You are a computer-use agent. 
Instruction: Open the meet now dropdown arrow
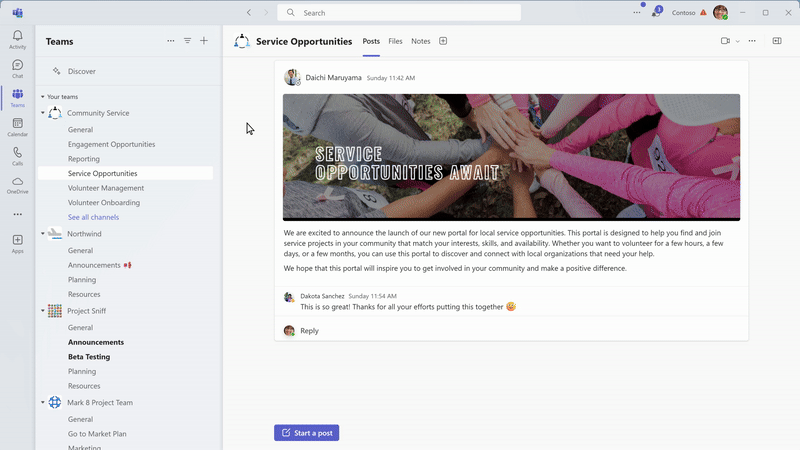(737, 41)
